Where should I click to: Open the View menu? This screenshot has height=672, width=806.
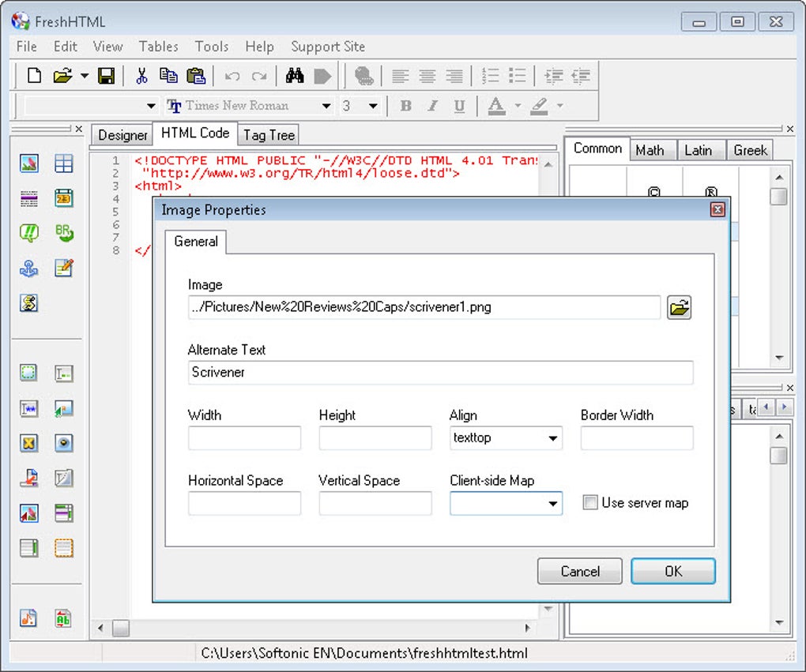point(108,47)
